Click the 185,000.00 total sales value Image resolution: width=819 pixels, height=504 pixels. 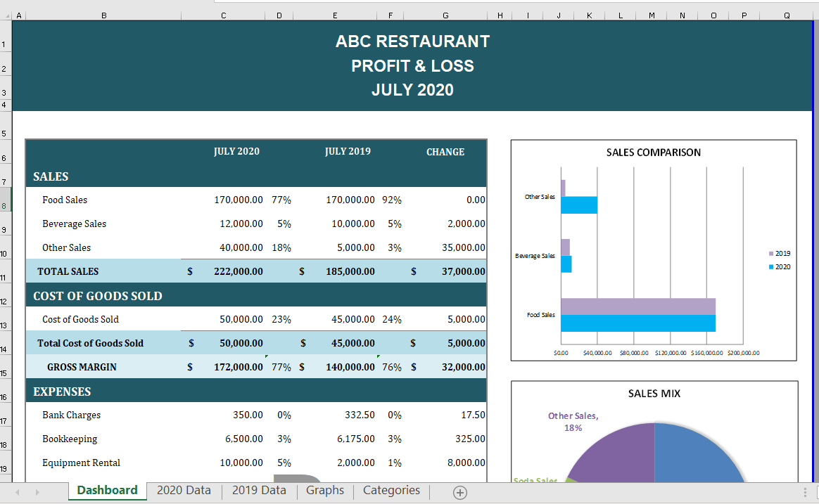(x=350, y=271)
